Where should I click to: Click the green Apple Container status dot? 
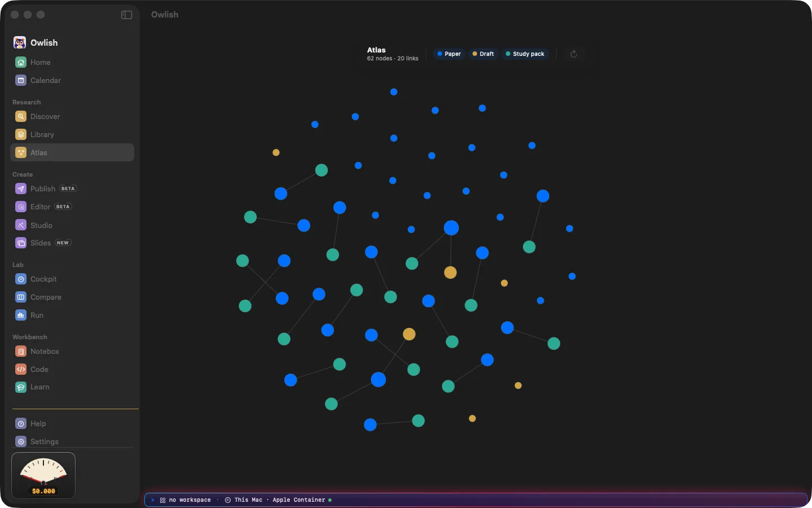(x=330, y=500)
